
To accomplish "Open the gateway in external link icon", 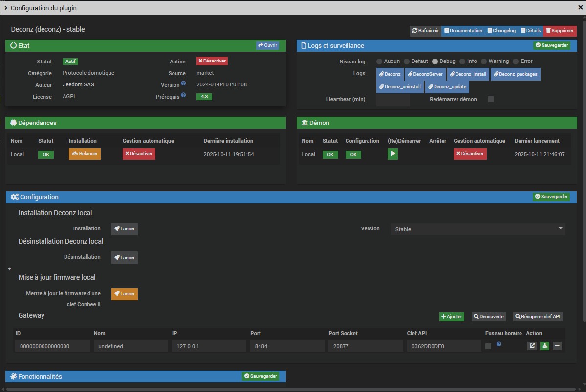I will [x=532, y=346].
